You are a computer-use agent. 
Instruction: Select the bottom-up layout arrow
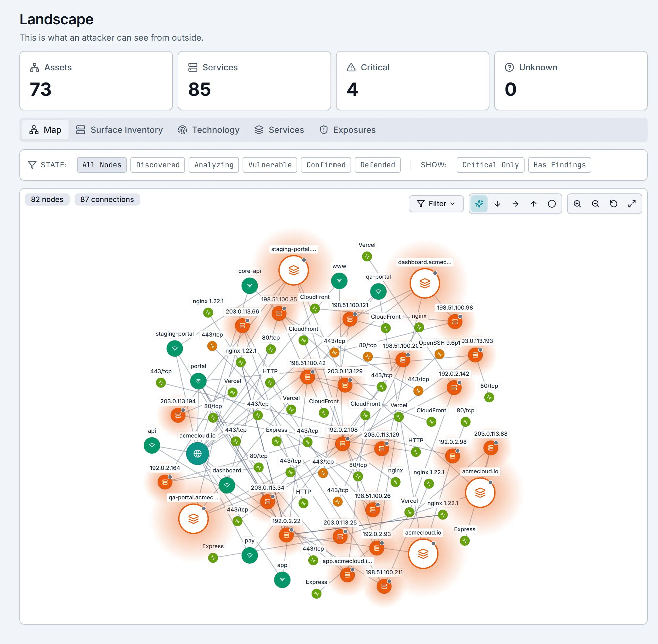click(x=533, y=204)
